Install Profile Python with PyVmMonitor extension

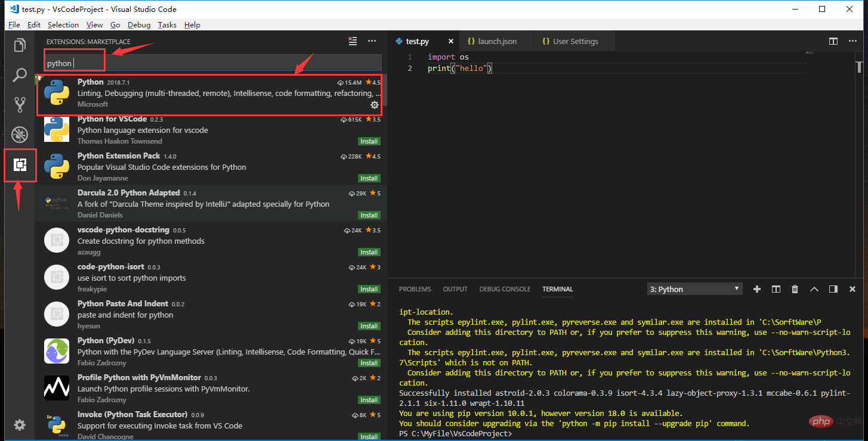(x=369, y=400)
